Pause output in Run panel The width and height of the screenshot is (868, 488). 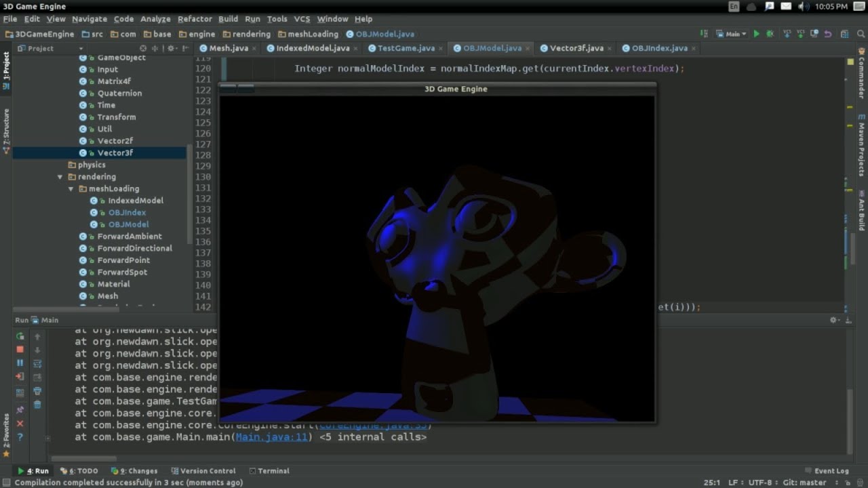tap(20, 363)
